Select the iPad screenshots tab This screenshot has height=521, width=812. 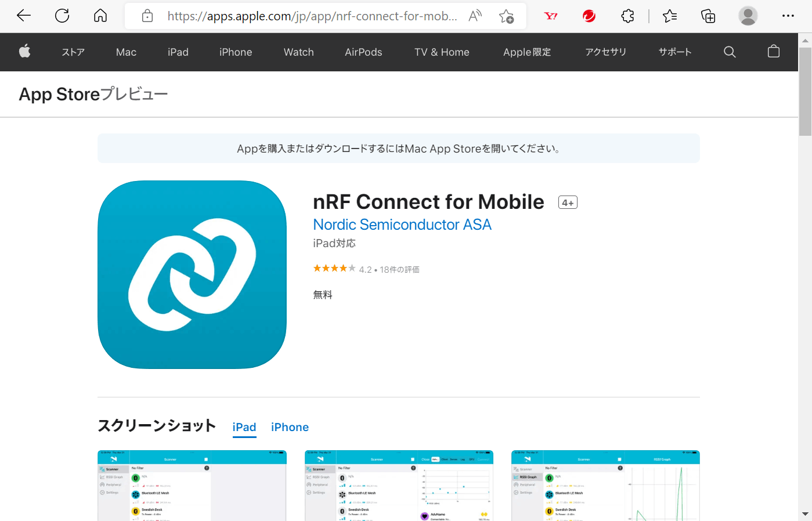[244, 428]
